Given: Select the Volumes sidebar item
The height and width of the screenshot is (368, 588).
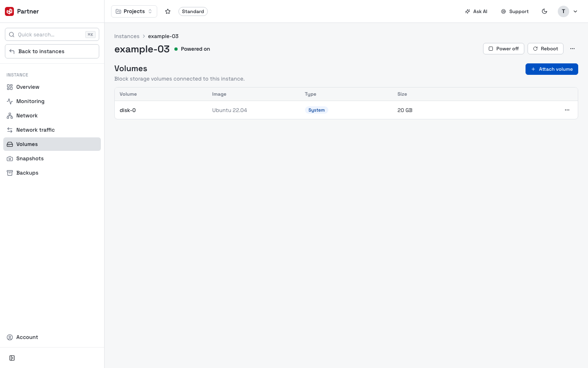Looking at the screenshot, I should pos(52,144).
